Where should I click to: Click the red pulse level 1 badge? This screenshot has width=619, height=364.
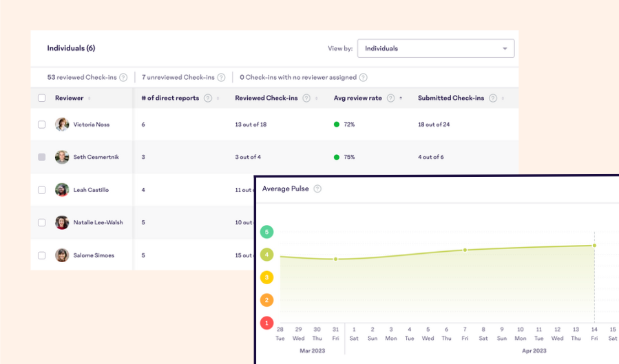[x=267, y=323]
